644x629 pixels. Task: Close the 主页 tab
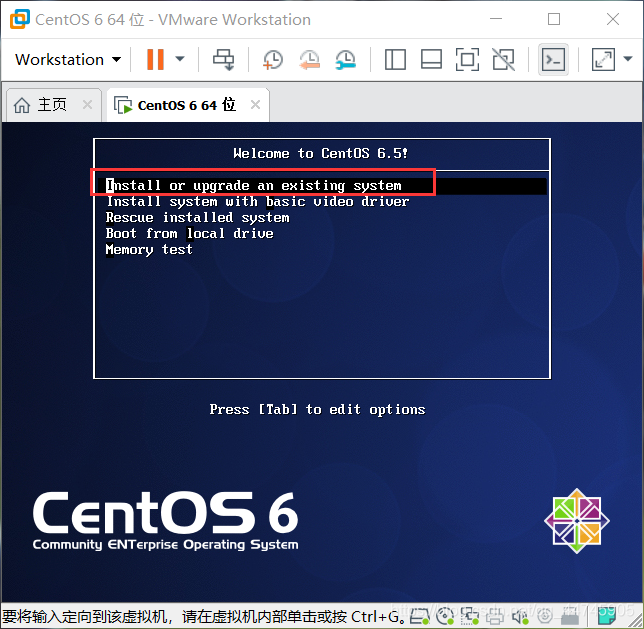tap(87, 105)
